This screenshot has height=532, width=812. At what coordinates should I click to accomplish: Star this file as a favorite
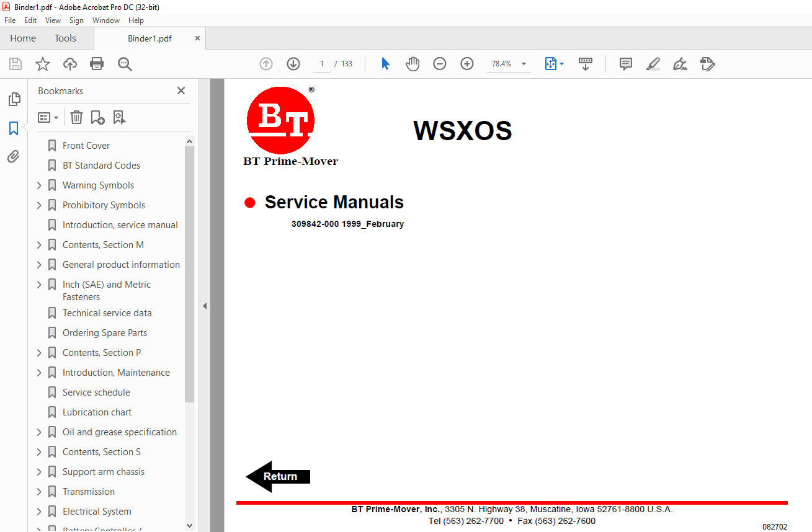point(43,64)
